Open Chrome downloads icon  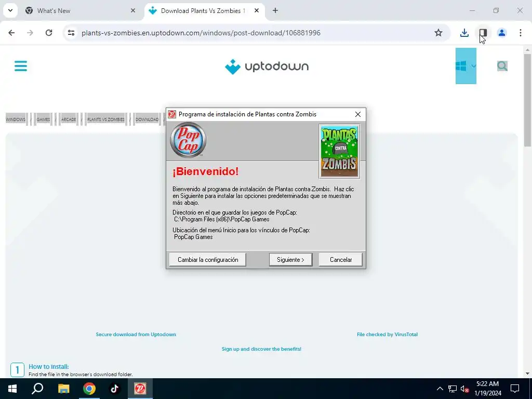coord(464,33)
